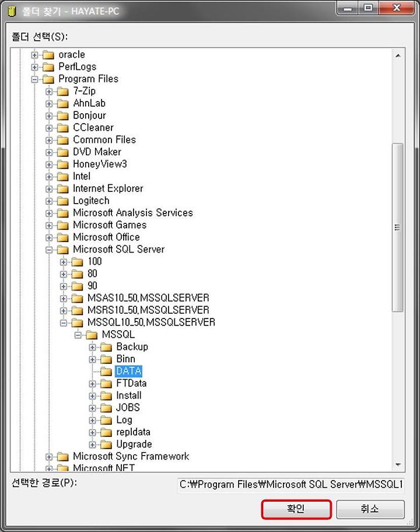Select the Internet Explorer folder label
420x532 pixels.
coord(108,188)
